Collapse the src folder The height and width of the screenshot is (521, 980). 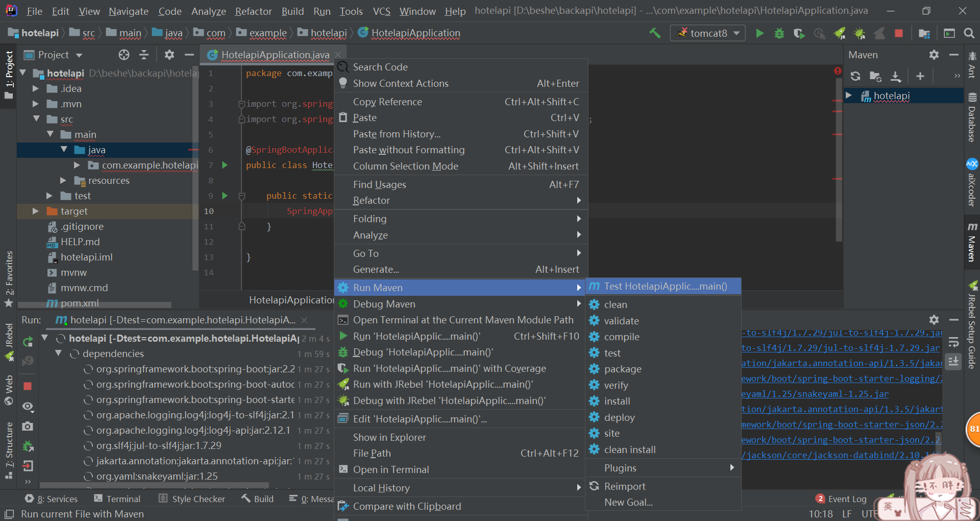[x=36, y=119]
